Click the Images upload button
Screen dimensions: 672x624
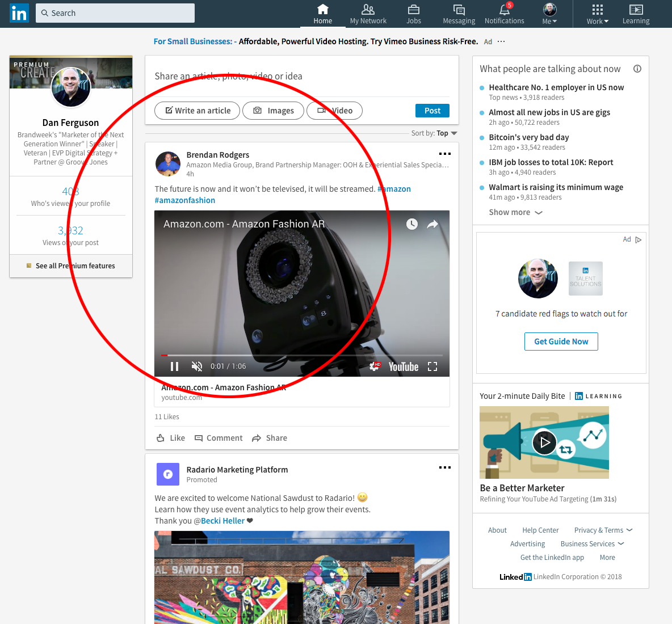(273, 111)
